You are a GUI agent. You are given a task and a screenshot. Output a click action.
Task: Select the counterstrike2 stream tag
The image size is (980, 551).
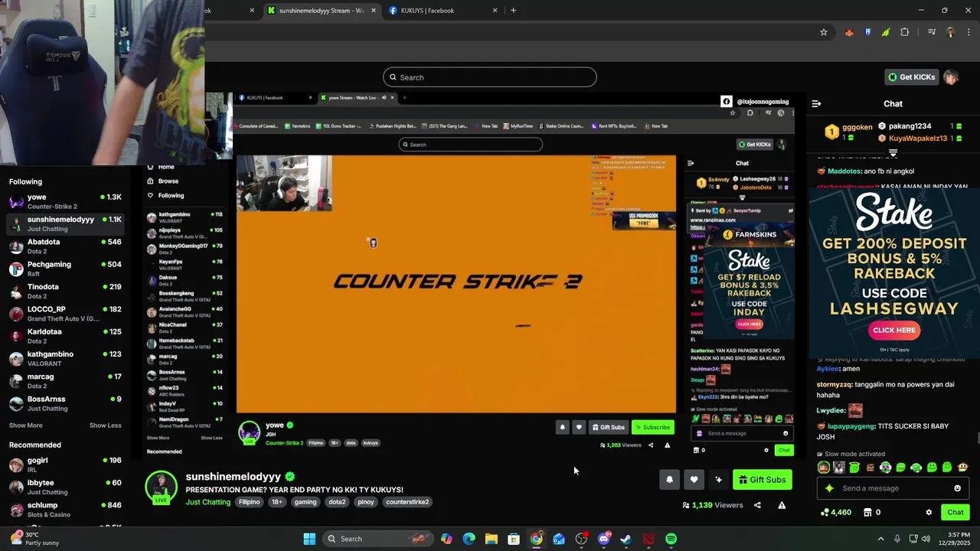[x=407, y=502]
